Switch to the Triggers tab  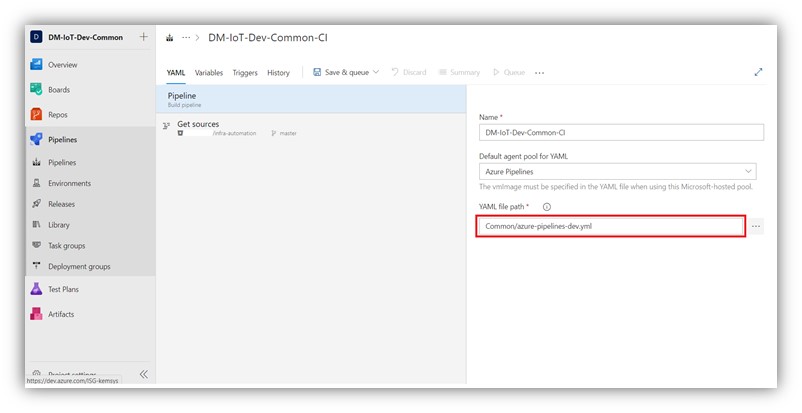coord(245,73)
